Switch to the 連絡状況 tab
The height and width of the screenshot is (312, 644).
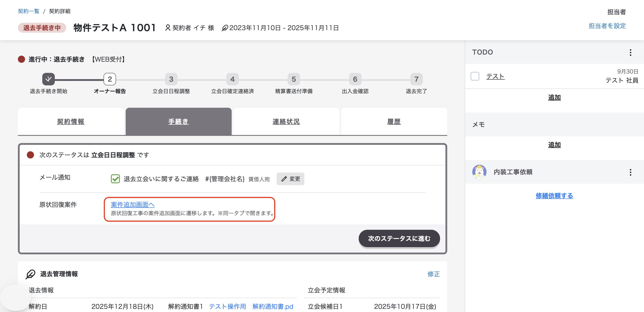tap(286, 122)
